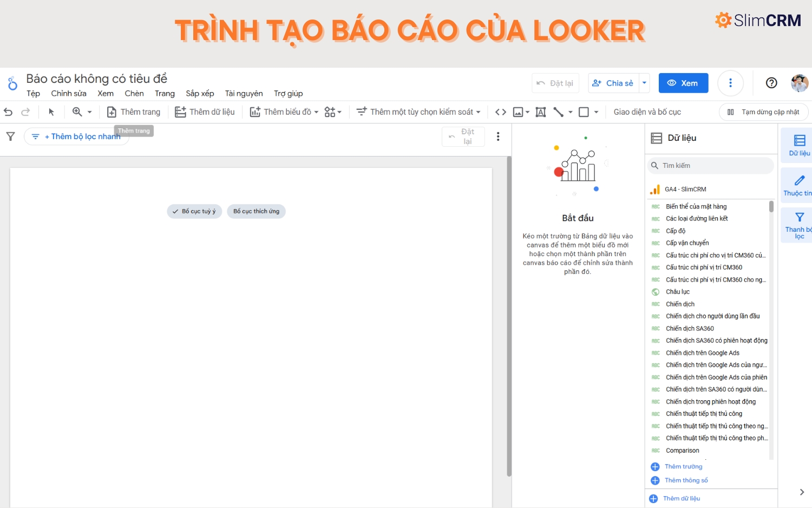This screenshot has height=508, width=812.
Task: Open the Sắp xếp menu
Action: (200, 94)
